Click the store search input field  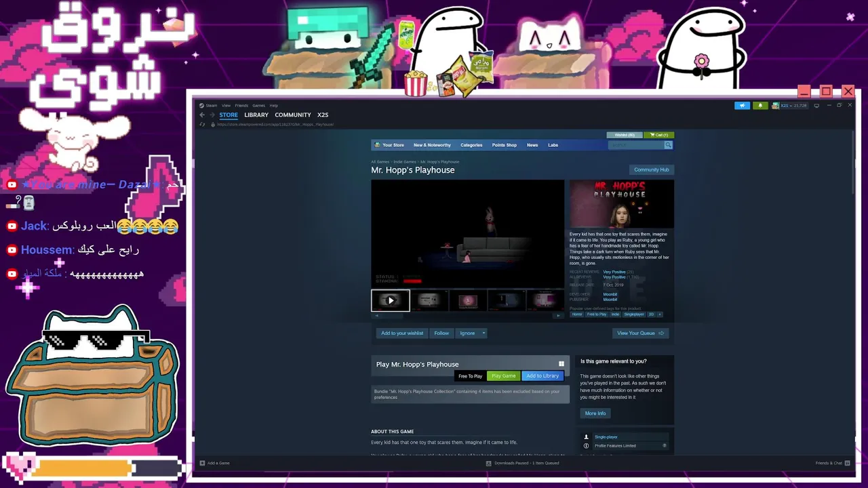click(636, 145)
